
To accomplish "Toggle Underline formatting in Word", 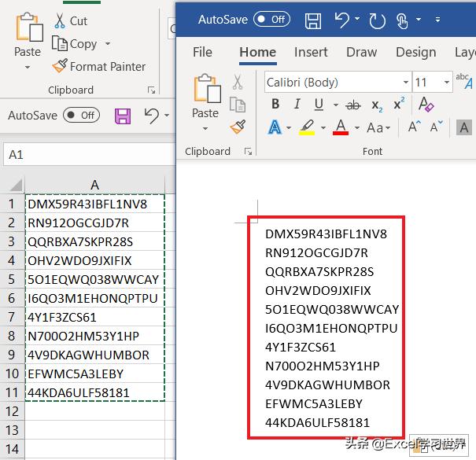I will (319, 105).
